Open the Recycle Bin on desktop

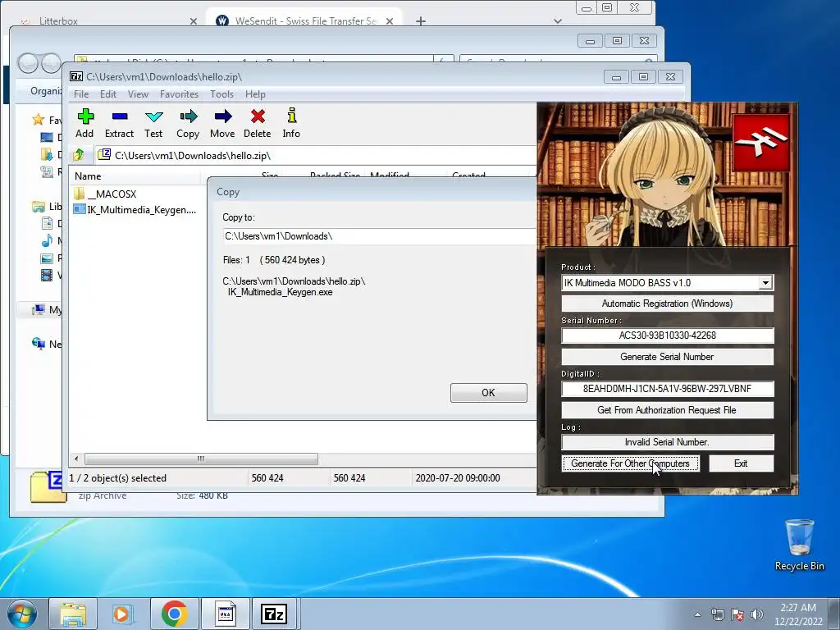click(x=799, y=545)
